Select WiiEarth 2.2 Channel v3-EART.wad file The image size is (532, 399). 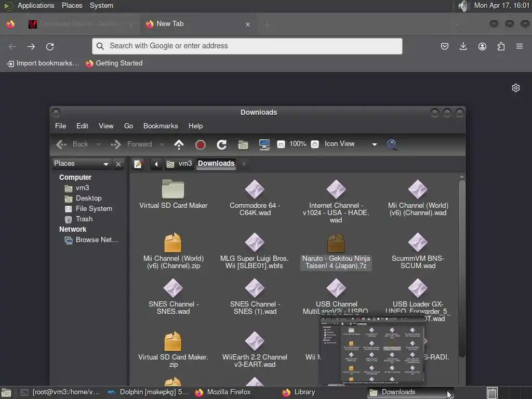255,350
